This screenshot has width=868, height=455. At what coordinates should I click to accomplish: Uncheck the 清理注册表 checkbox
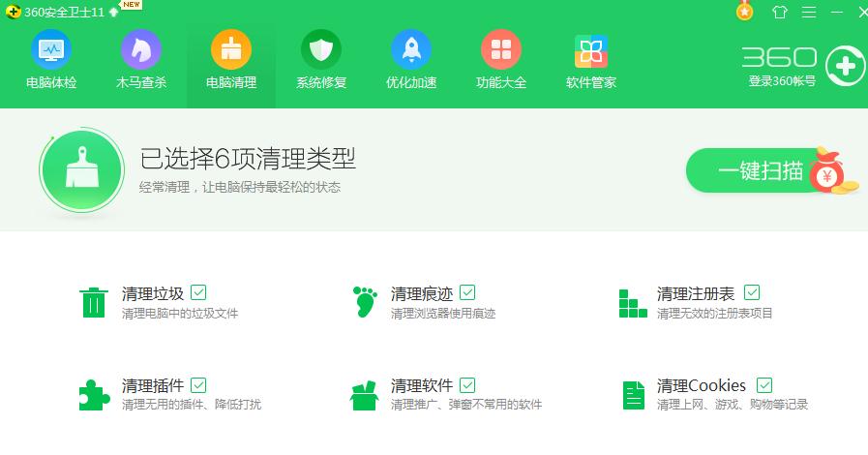pyautogui.click(x=752, y=292)
